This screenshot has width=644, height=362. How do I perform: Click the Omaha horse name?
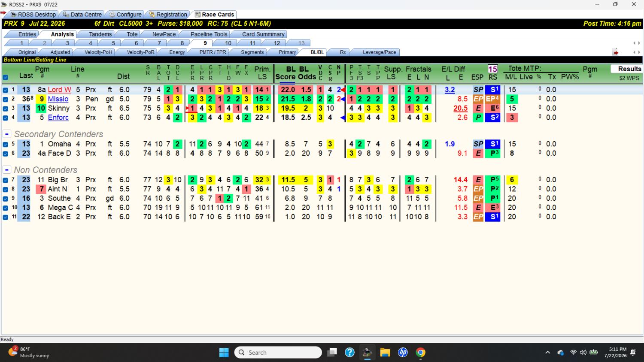pos(59,144)
